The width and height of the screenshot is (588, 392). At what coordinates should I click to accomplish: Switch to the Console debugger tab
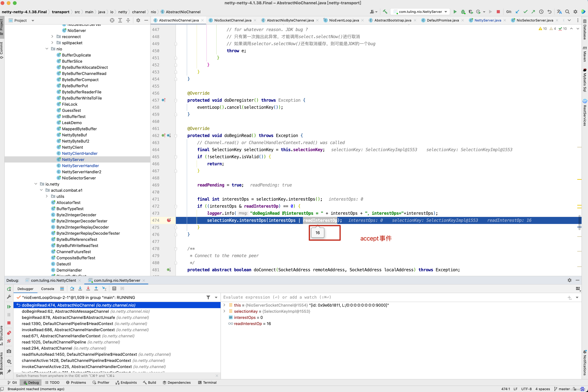[47, 289]
